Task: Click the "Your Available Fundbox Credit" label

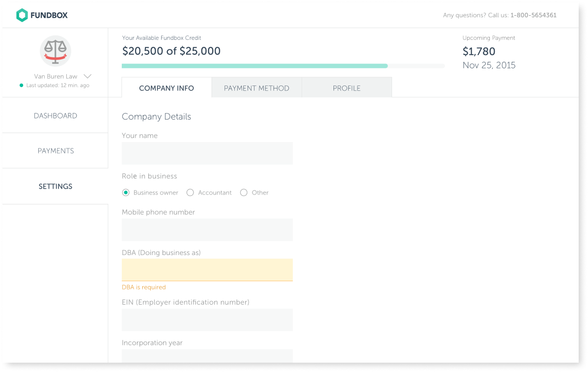Action: click(162, 38)
